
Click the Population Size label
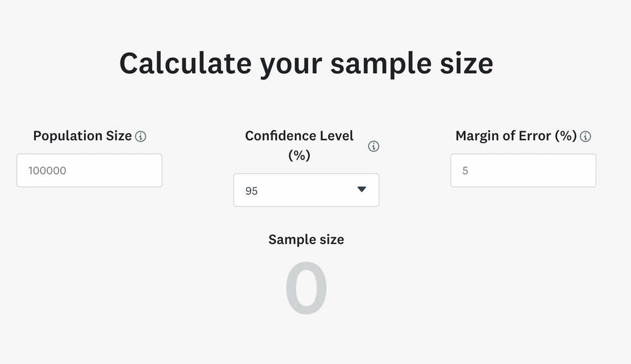pos(82,136)
